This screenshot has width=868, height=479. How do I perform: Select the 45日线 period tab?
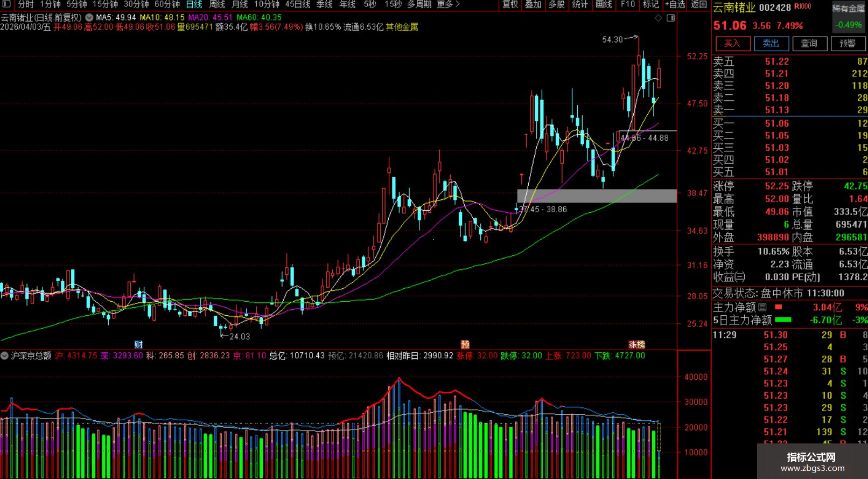(298, 4)
